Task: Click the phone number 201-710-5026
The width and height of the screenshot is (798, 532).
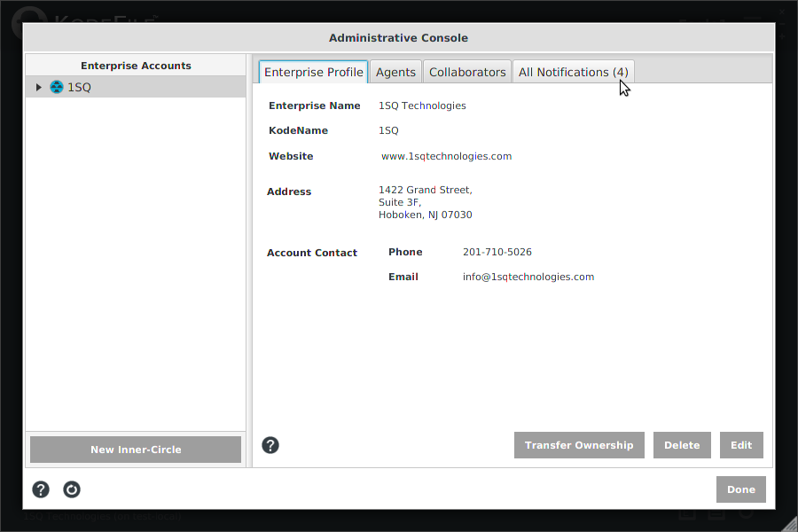Action: point(497,252)
